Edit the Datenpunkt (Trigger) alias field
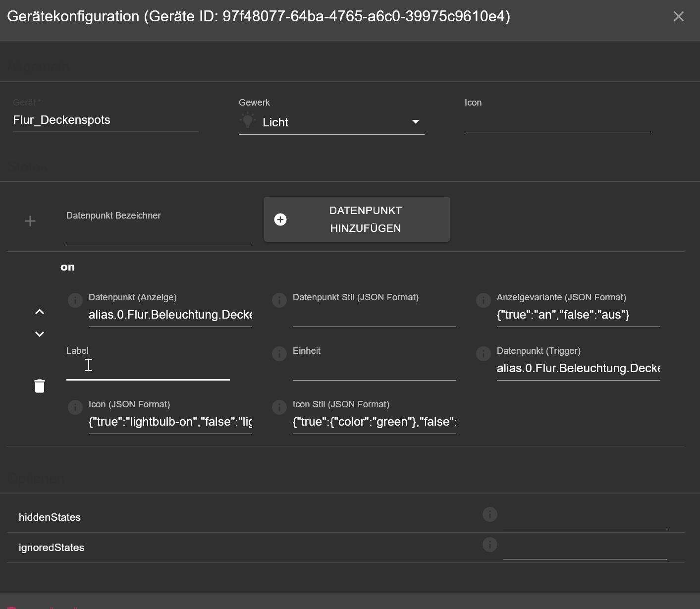Viewport: 700px width, 609px height. coord(579,369)
